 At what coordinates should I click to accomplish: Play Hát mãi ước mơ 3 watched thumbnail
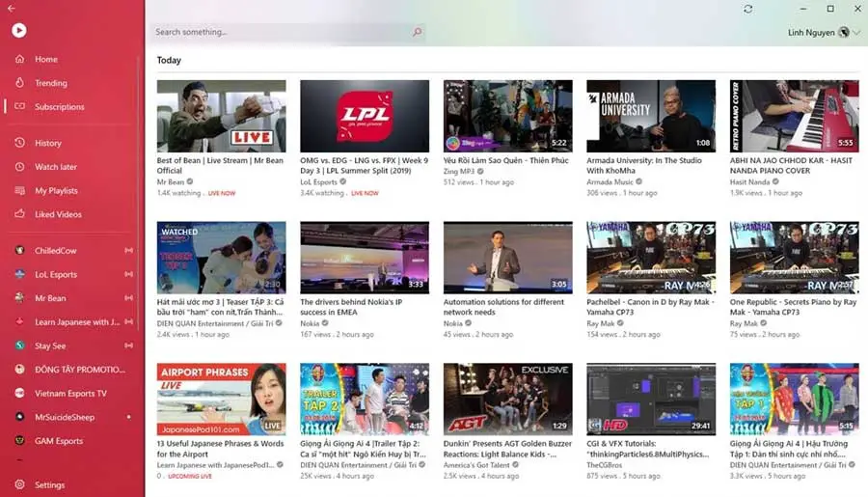point(222,258)
